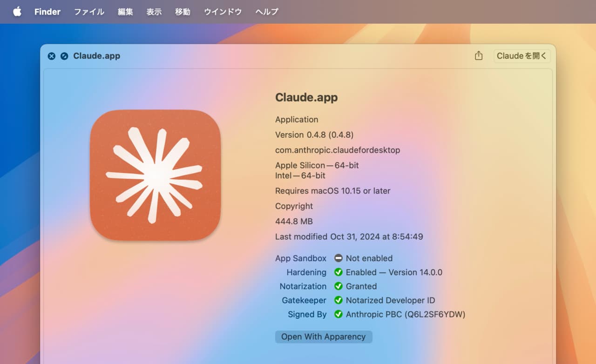Click the Open With Apparency button

tap(324, 337)
